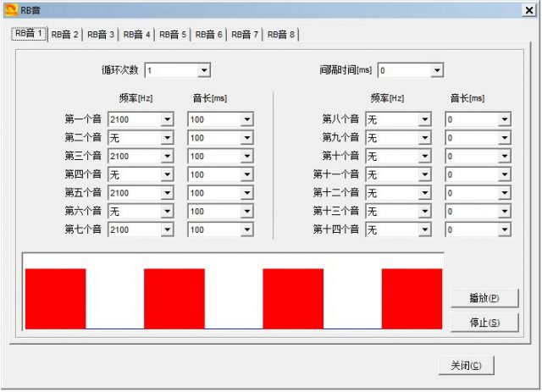Expand the 第九个音 duration combo box
The height and width of the screenshot is (392, 542).
[x=505, y=138]
